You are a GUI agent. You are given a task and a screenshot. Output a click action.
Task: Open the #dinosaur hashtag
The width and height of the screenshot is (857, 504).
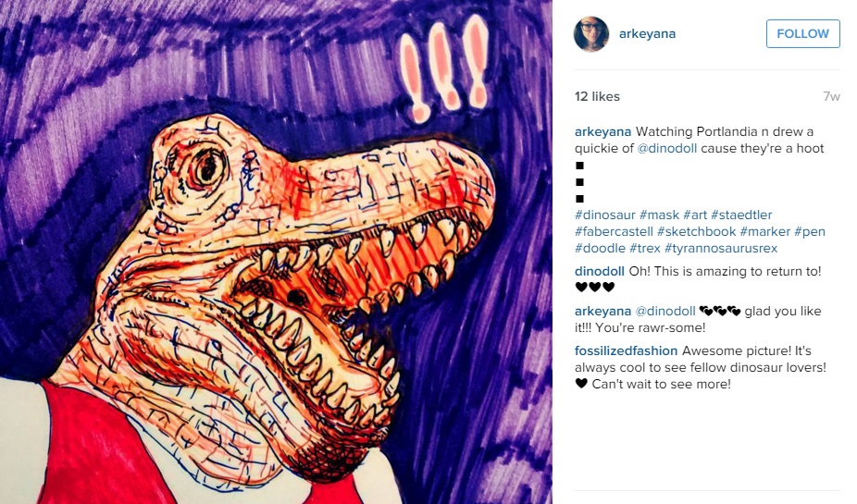604,215
